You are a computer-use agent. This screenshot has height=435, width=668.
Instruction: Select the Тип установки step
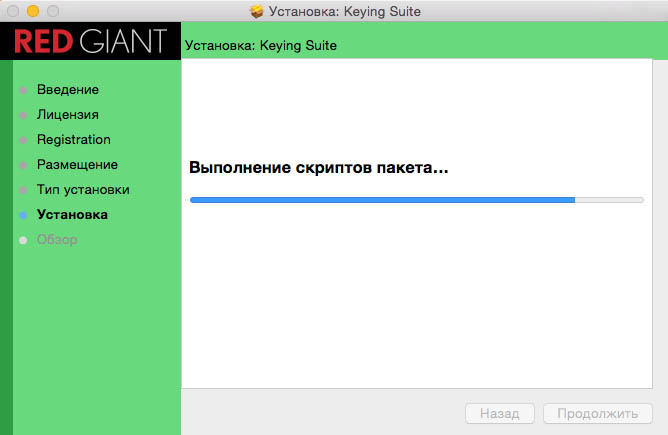tap(83, 190)
